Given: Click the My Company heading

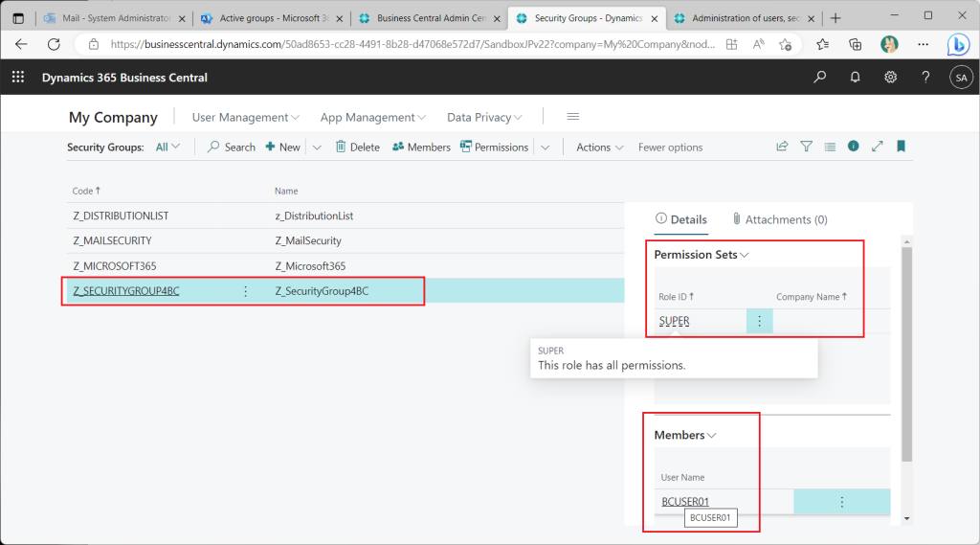Looking at the screenshot, I should point(113,117).
